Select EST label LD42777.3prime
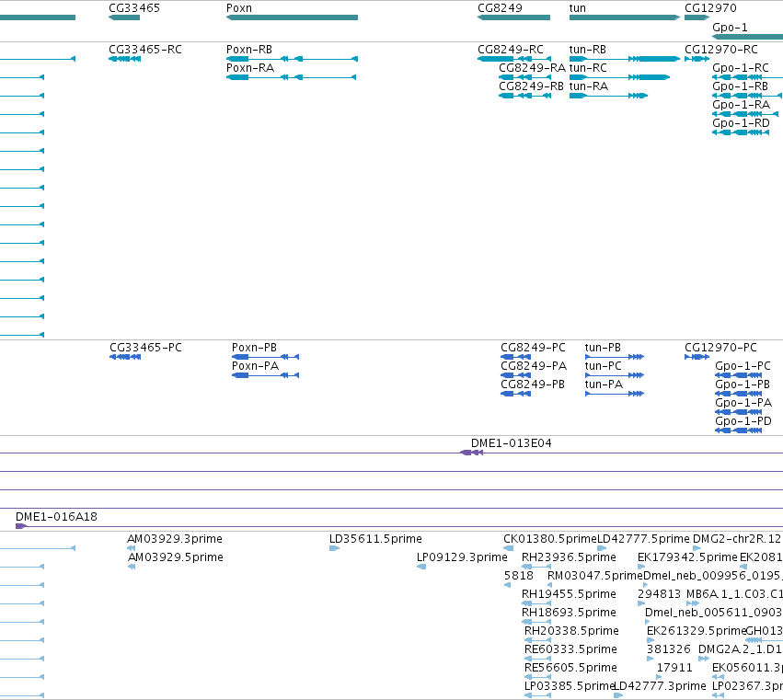Viewport: 783px width, 700px height. pos(660,686)
